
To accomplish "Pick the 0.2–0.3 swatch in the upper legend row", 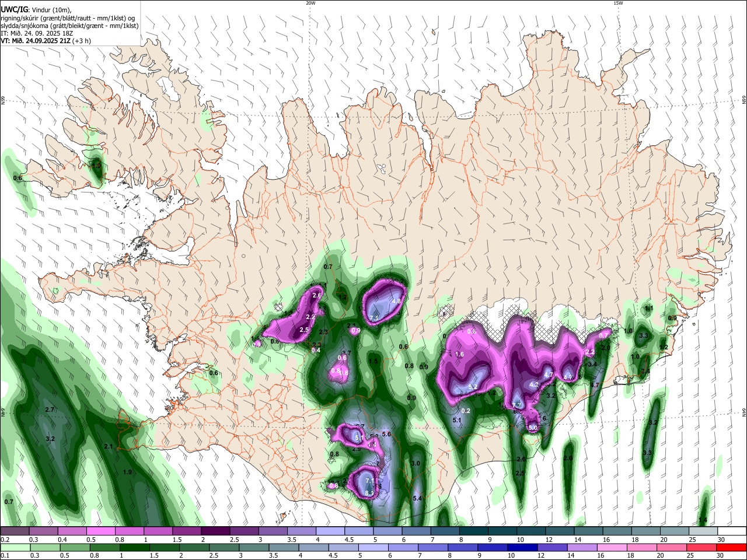I will (x=15, y=531).
